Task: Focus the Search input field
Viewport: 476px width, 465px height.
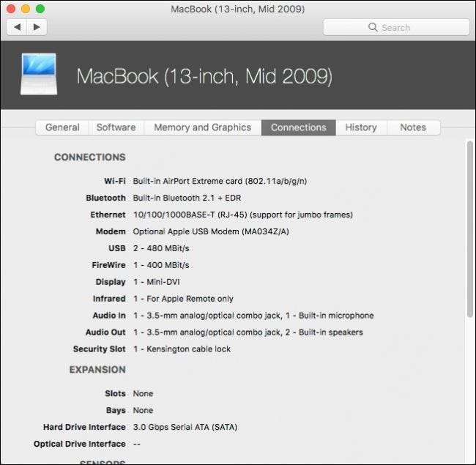Action: click(x=396, y=27)
